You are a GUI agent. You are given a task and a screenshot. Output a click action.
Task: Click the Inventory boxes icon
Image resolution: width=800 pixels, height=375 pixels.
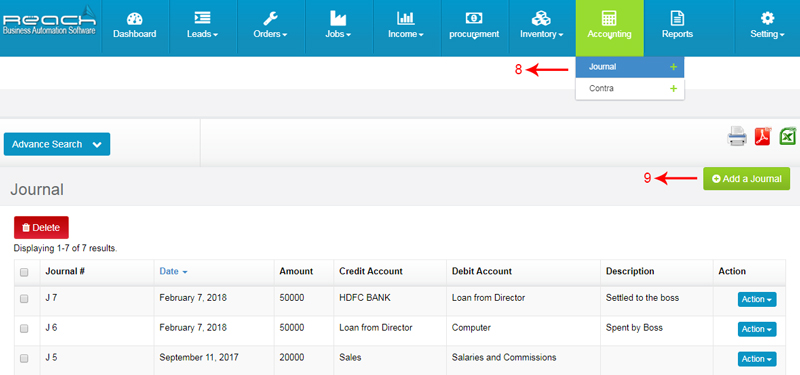(x=541, y=19)
